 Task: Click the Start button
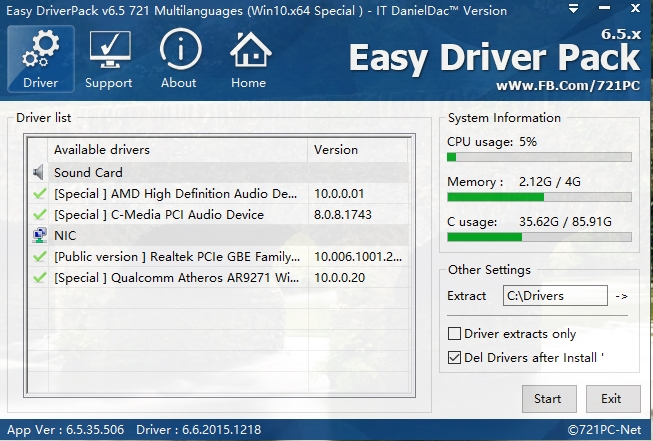(x=549, y=399)
